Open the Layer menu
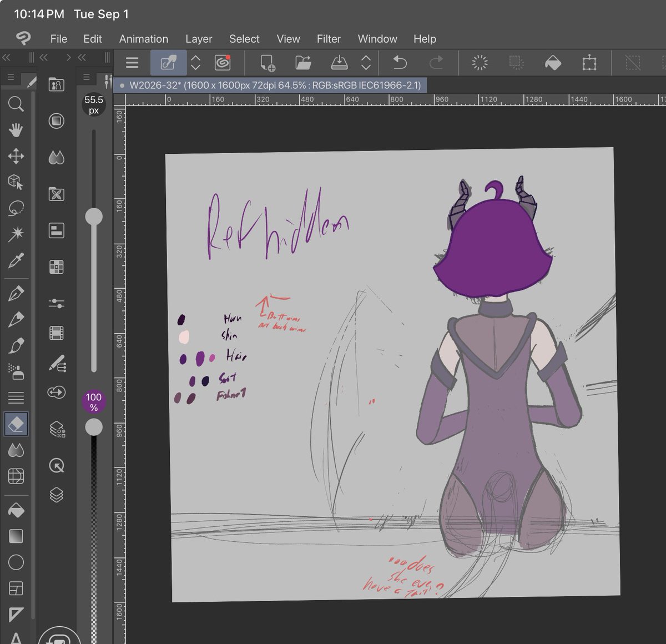 click(x=199, y=39)
